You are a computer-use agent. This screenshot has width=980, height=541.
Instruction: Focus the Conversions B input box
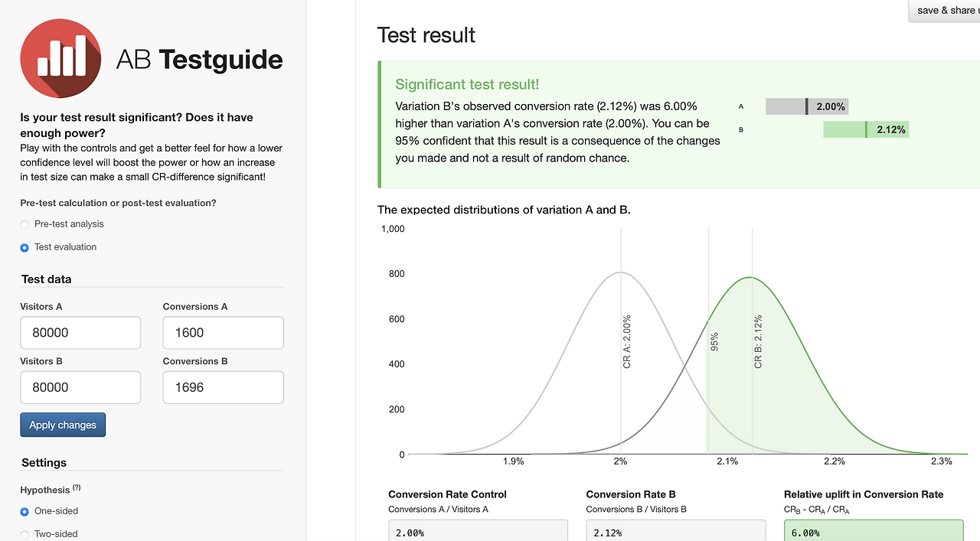[x=223, y=387]
